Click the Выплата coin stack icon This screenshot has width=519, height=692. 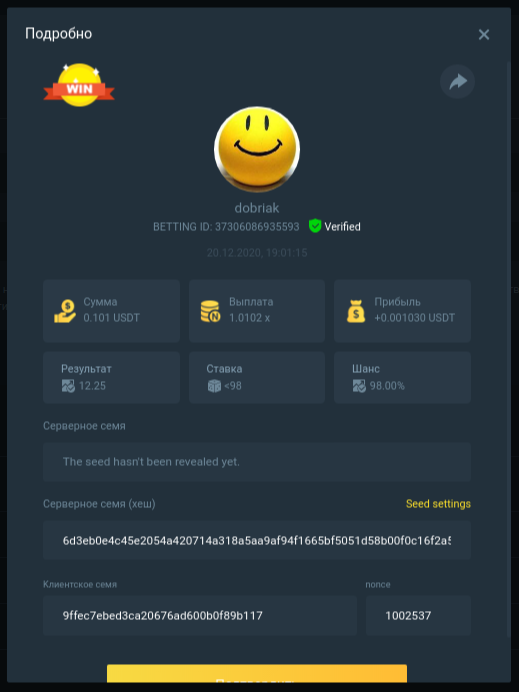(211, 311)
